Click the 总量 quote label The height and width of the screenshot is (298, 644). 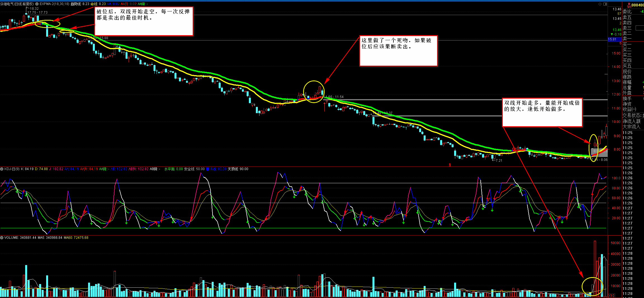pos(627,87)
